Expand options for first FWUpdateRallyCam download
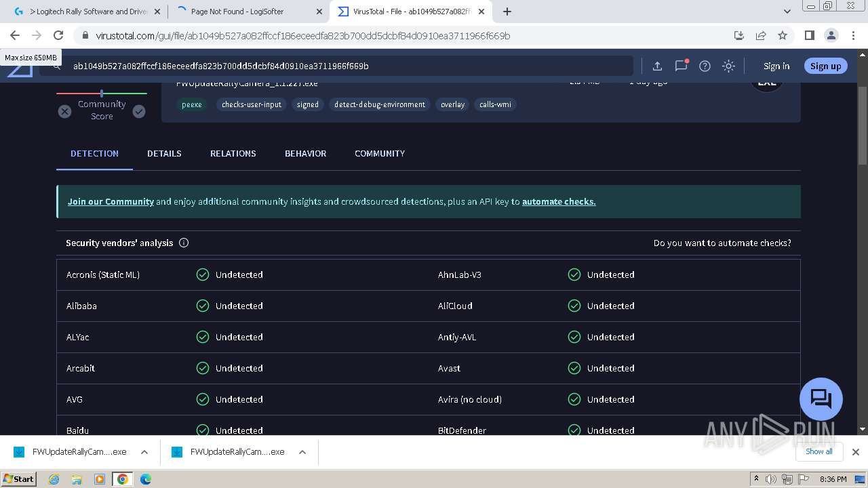 pos(144,452)
